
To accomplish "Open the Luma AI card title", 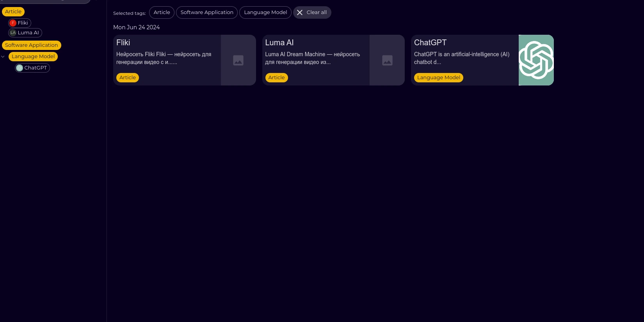I will click(279, 43).
